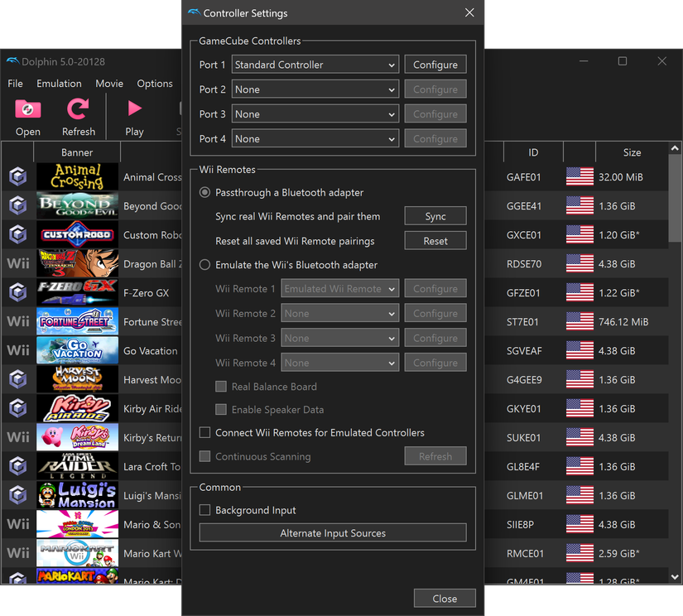Image resolution: width=683 pixels, height=616 pixels.
Task: Toggle Enable Speaker Data checkbox
Action: point(221,410)
